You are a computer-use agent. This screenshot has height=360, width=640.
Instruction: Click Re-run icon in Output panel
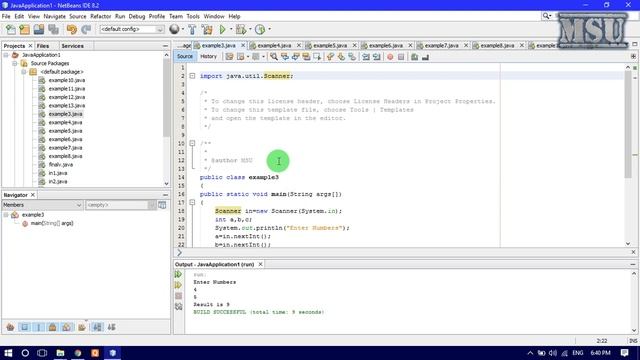pos(178,274)
